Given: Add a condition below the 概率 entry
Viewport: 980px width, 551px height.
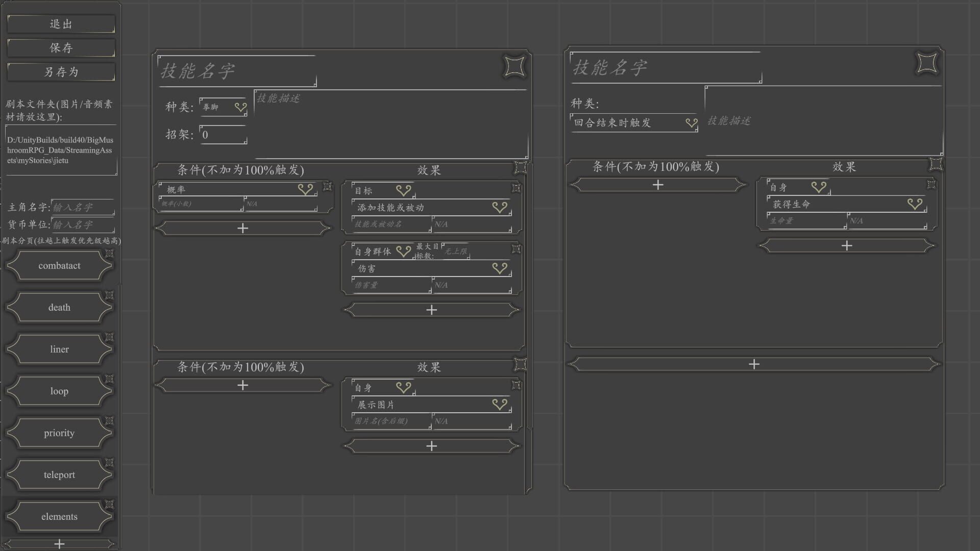Looking at the screenshot, I should [243, 228].
